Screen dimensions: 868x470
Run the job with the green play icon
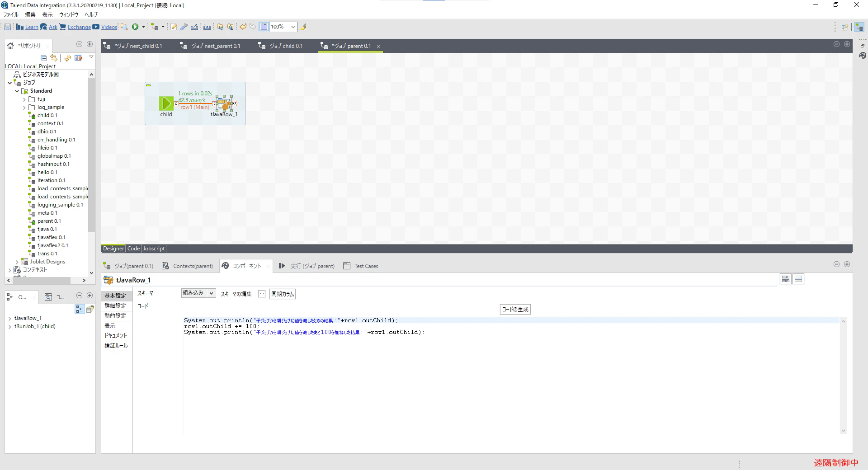tap(135, 27)
